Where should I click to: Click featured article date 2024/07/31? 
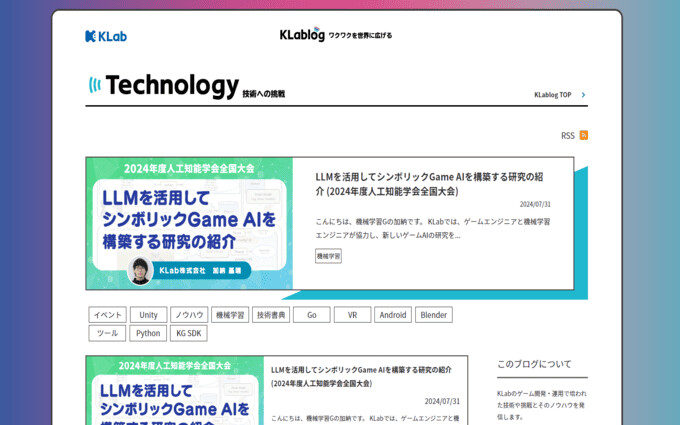pos(535,204)
